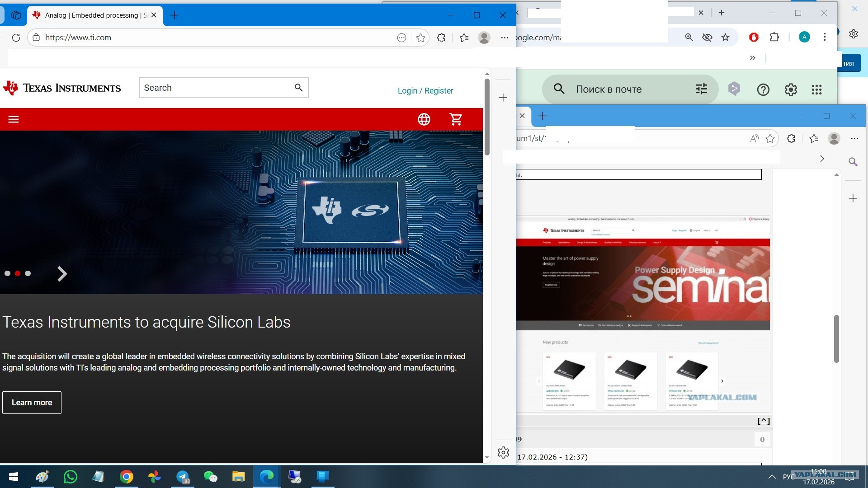868x488 pixels.
Task: Select the Analog | Embedded processing tab
Action: (95, 15)
